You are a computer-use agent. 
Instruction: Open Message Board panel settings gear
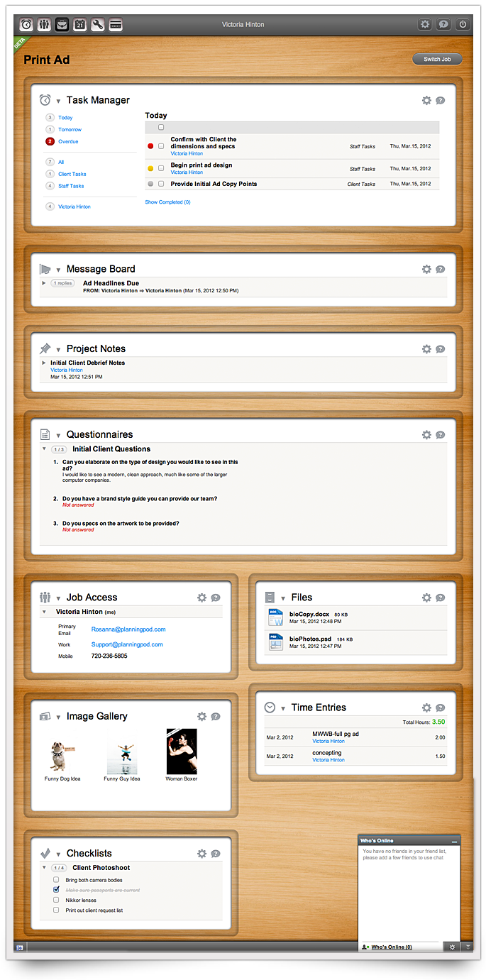[426, 270]
